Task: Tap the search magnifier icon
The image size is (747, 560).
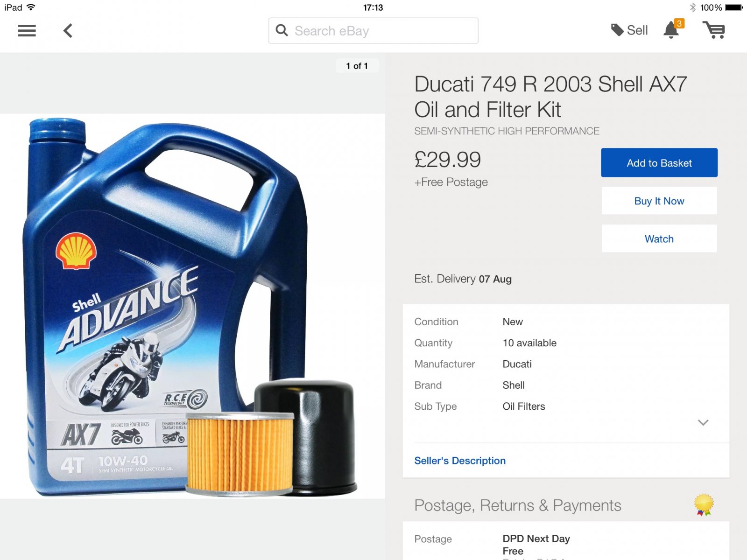Action: click(282, 30)
